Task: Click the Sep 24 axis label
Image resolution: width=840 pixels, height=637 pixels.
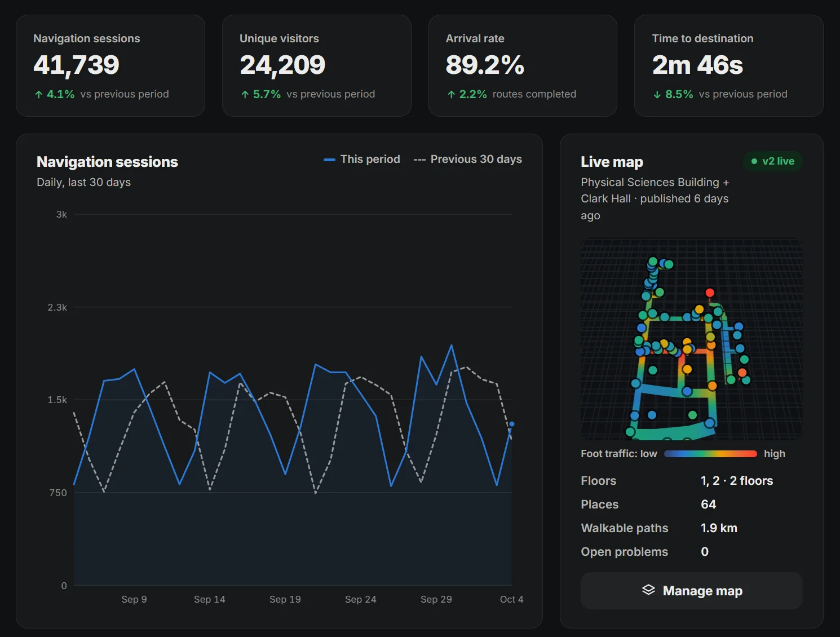Action: [x=361, y=599]
